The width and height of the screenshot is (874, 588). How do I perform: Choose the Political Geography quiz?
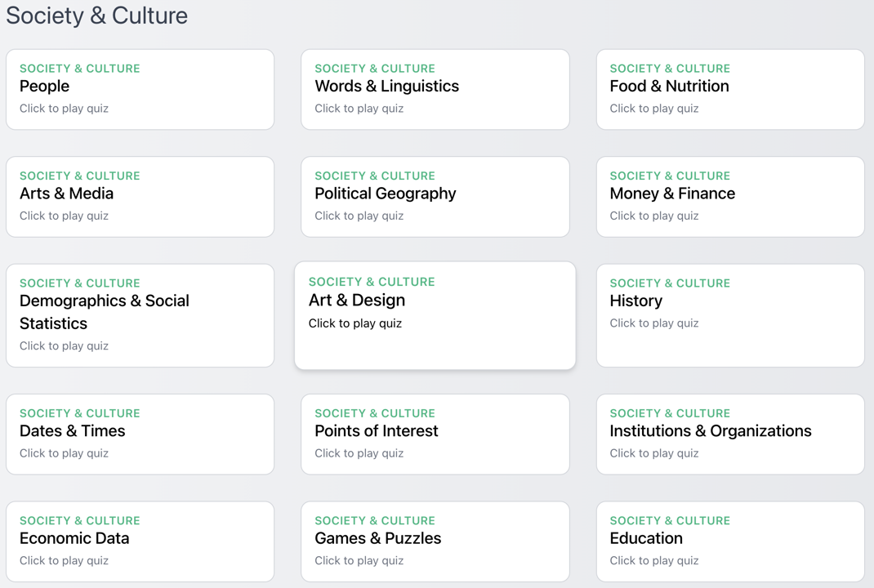(x=435, y=196)
